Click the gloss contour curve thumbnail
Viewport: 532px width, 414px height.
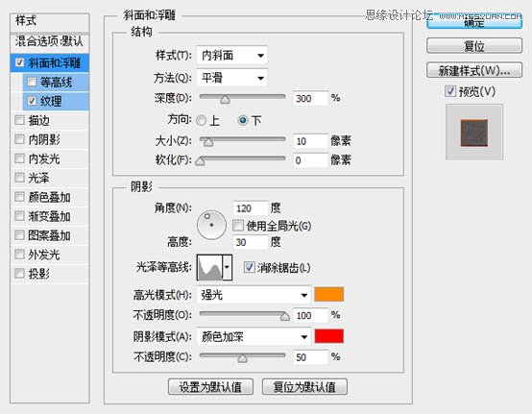coord(209,267)
